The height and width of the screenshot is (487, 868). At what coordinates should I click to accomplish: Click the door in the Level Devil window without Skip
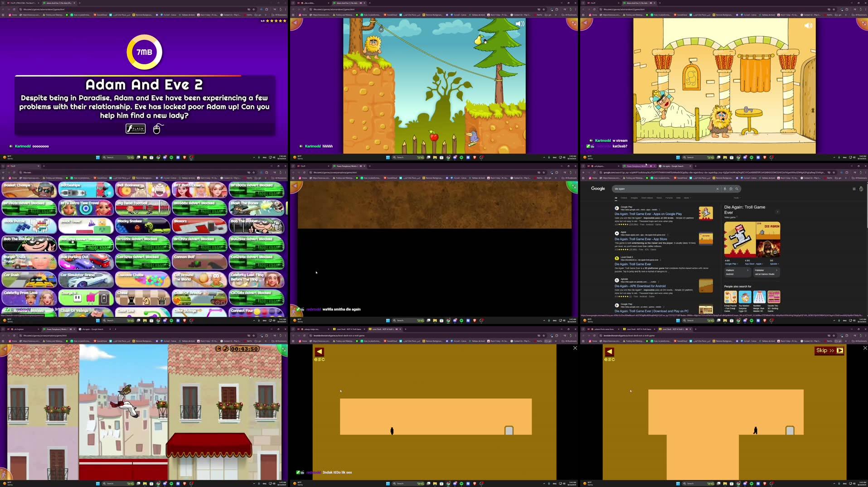click(509, 430)
